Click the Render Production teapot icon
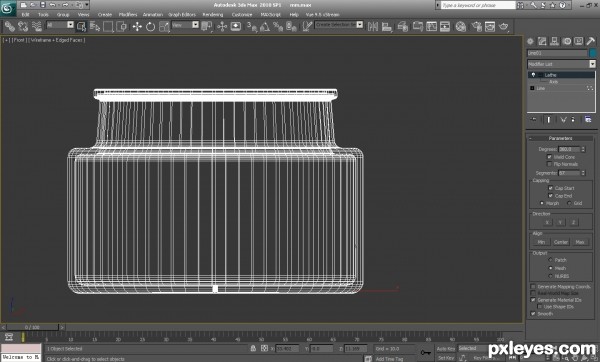The width and height of the screenshot is (600, 362). [x=504, y=26]
